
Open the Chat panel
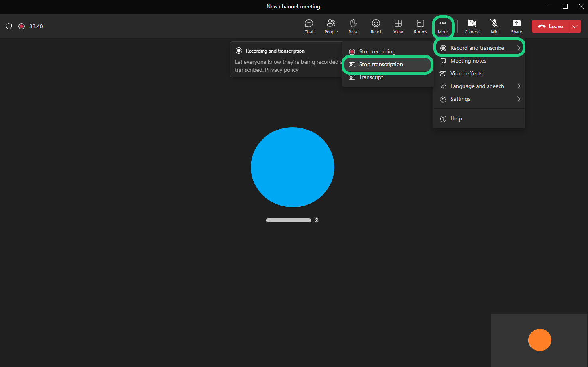coord(309,26)
